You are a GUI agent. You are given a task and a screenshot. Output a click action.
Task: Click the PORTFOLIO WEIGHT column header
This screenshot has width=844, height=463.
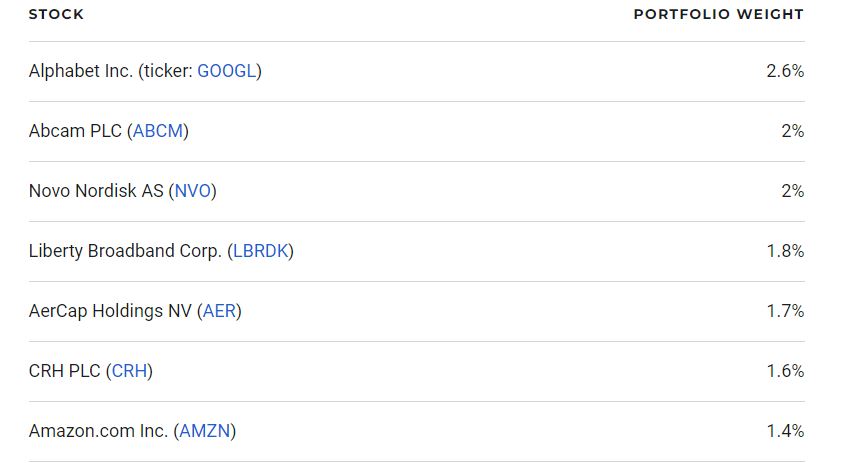719,15
